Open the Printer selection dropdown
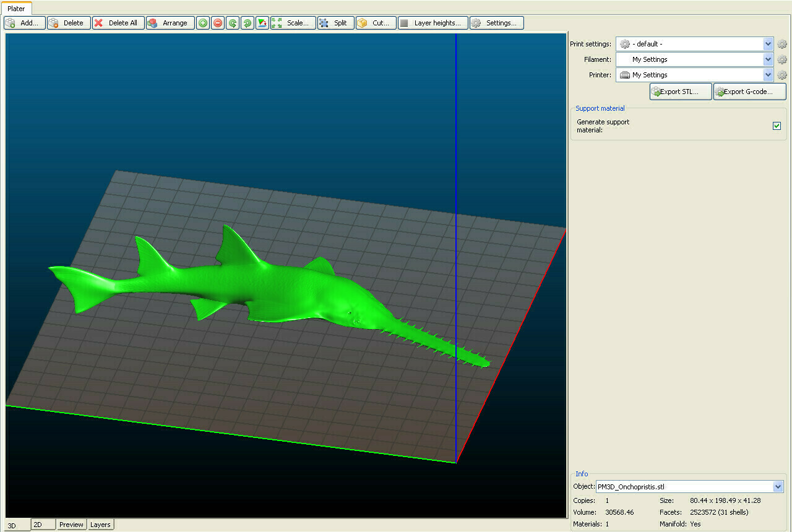792x532 pixels. click(767, 74)
